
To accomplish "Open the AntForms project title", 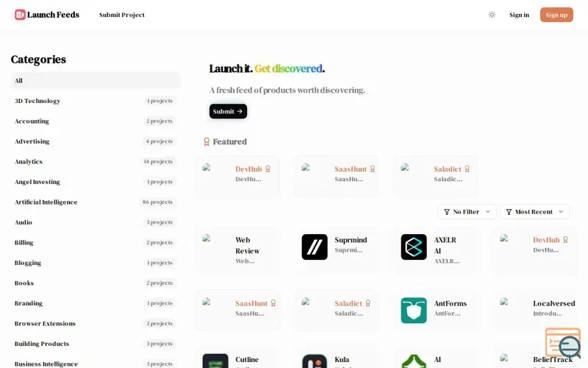I will (x=450, y=303).
